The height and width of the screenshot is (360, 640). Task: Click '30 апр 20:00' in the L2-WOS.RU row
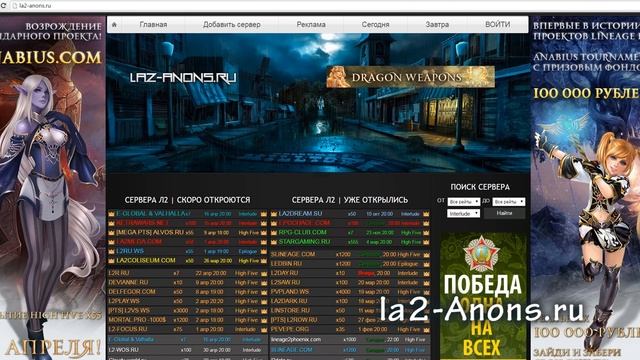pyautogui.click(x=217, y=350)
